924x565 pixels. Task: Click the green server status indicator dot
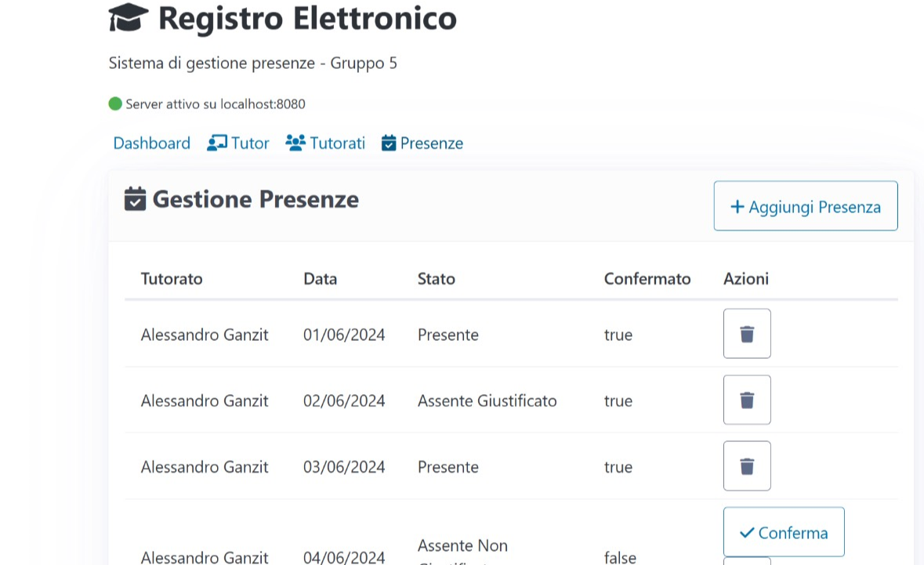115,104
